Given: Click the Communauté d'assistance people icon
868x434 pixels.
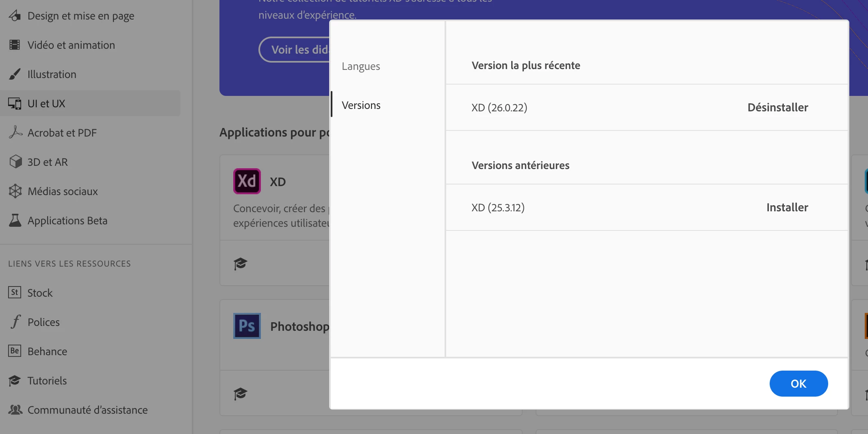Looking at the screenshot, I should pos(15,410).
